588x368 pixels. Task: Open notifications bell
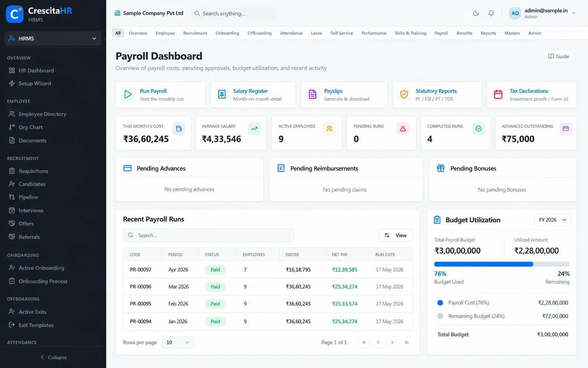click(491, 13)
